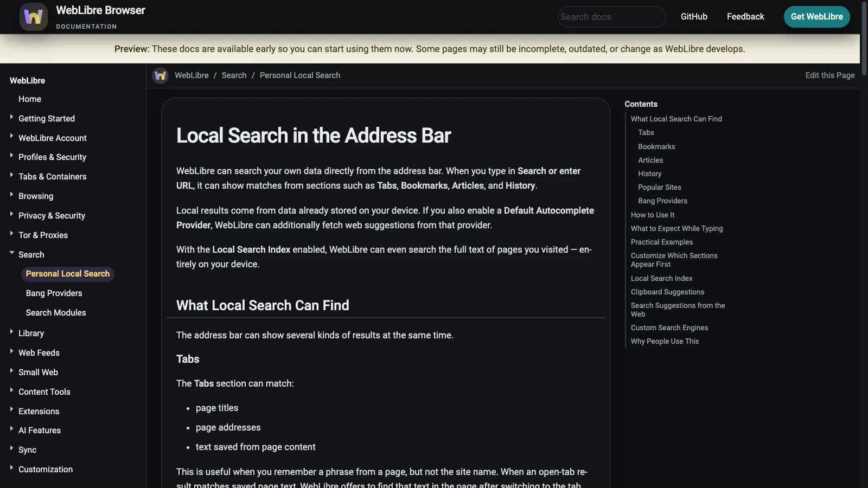
Task: Jump to Why People Use This
Action: point(665,341)
